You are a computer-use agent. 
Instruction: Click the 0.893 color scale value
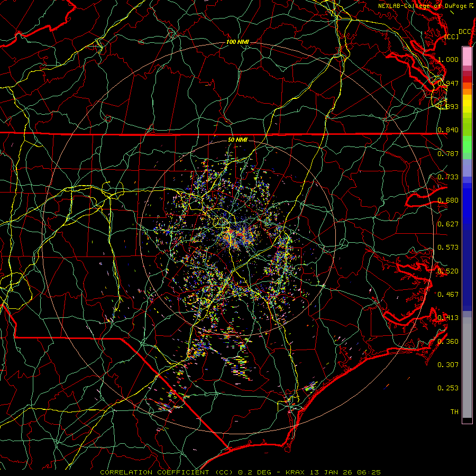[448, 106]
